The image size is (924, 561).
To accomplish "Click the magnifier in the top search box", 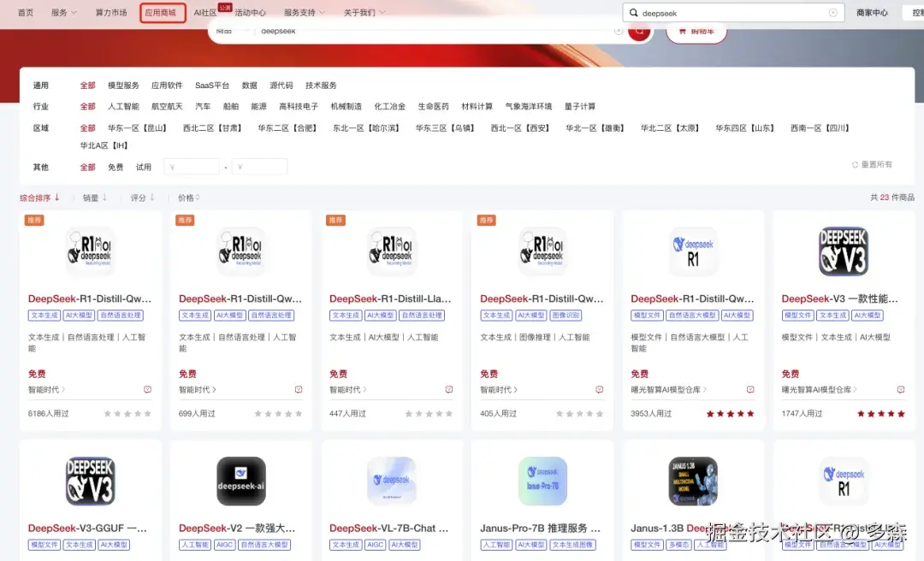I will (633, 12).
